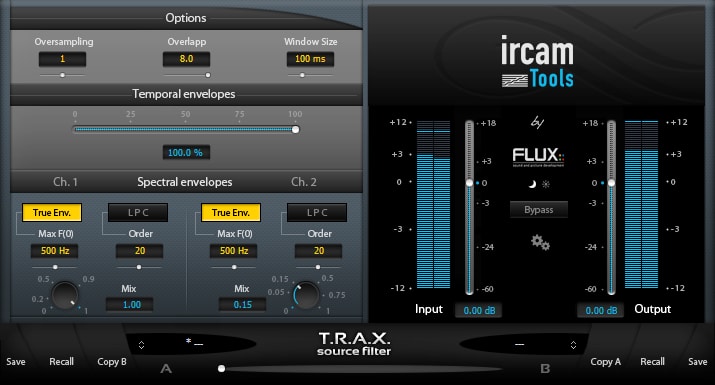Enable LPC mode for Ch. 2
This screenshot has height=385, width=715.
317,213
